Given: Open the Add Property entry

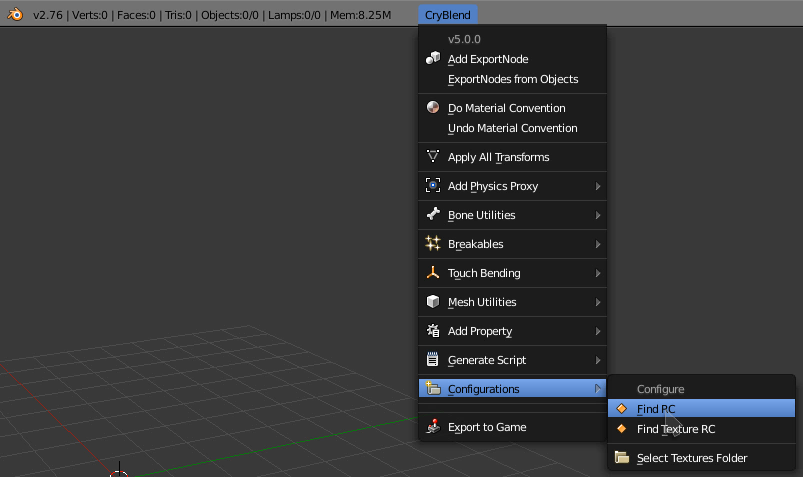Looking at the screenshot, I should point(512,331).
